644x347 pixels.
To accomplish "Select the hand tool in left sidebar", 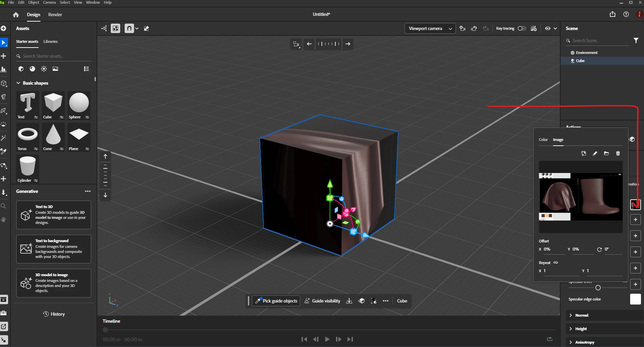I will point(4,220).
